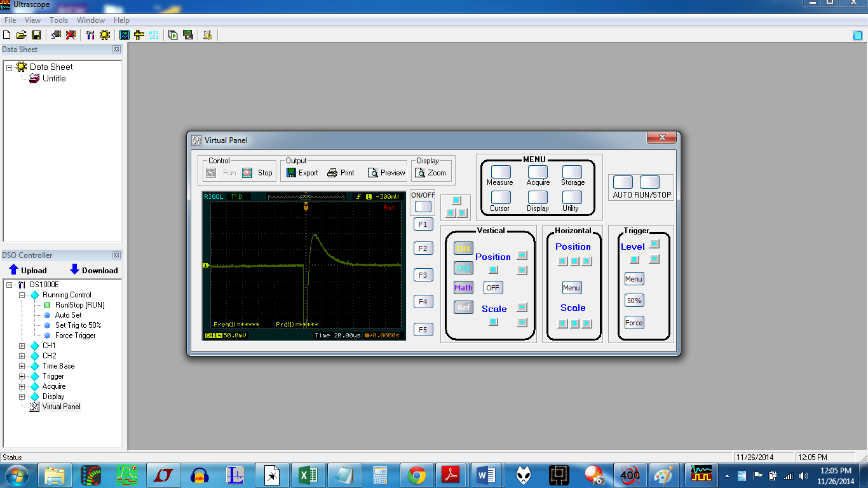Viewport: 868px width, 488px height.
Task: Toggle the Math channel button
Action: (x=463, y=288)
